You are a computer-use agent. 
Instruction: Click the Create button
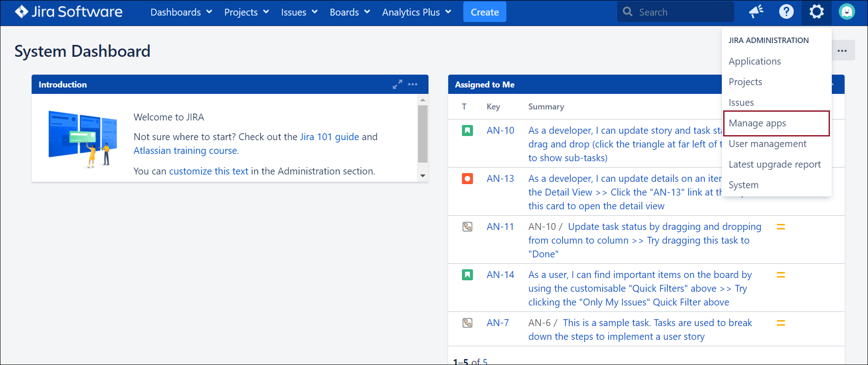click(x=485, y=12)
